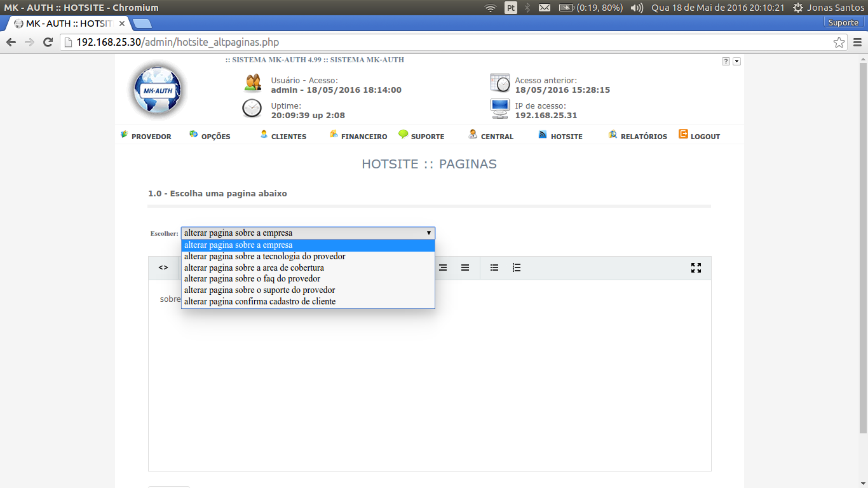Click the browser address bar

pos(445,43)
